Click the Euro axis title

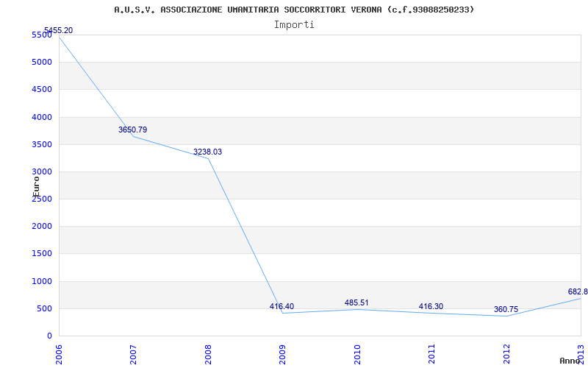(x=35, y=187)
